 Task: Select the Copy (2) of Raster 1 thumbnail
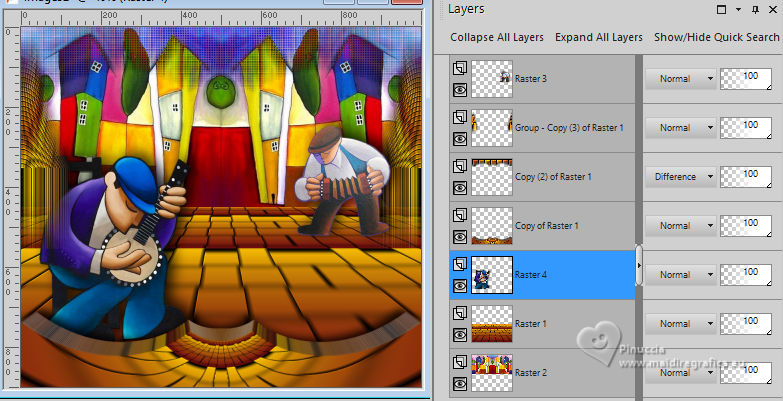[x=492, y=177]
